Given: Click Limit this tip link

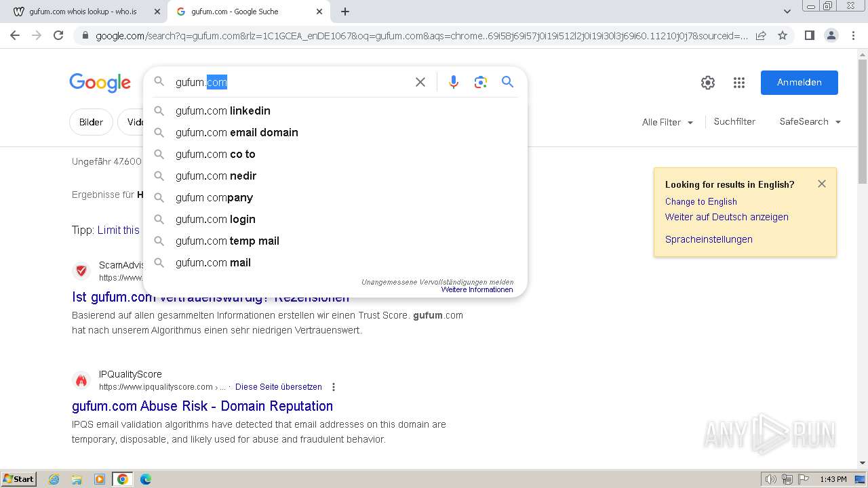Looking at the screenshot, I should coord(119,230).
